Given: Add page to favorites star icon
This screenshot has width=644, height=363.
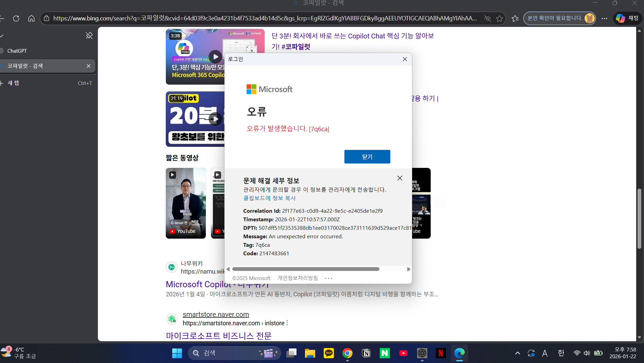Looking at the screenshot, I should 499,18.
